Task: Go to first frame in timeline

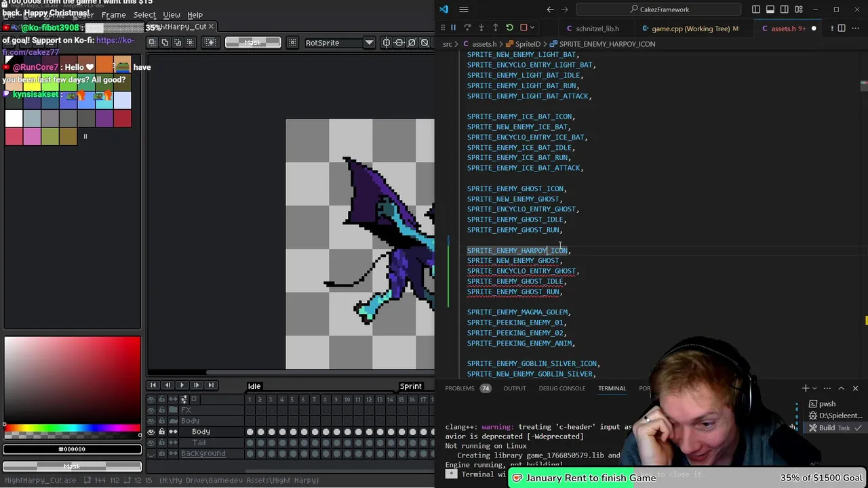Action: pos(153,386)
